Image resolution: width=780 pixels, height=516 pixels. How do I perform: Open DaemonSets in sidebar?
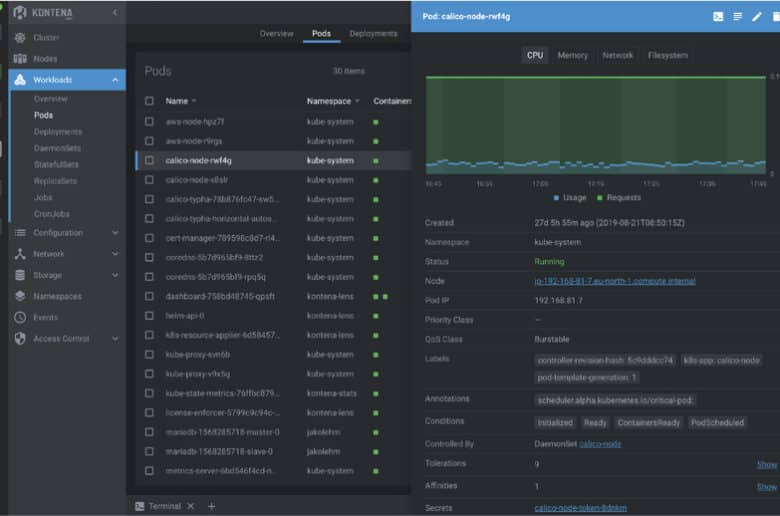tap(57, 148)
